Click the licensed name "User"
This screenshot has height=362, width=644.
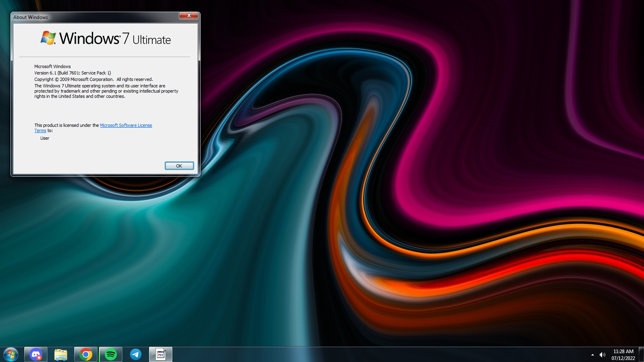(45, 138)
